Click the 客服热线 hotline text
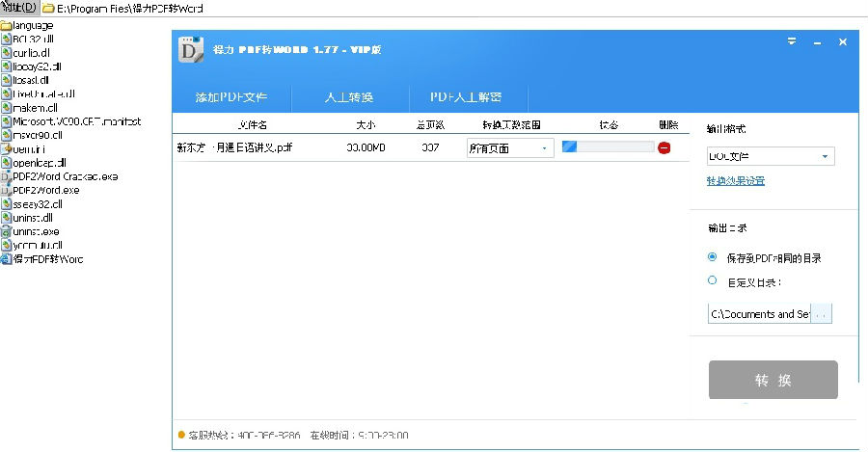The width and height of the screenshot is (868, 452). [244, 436]
